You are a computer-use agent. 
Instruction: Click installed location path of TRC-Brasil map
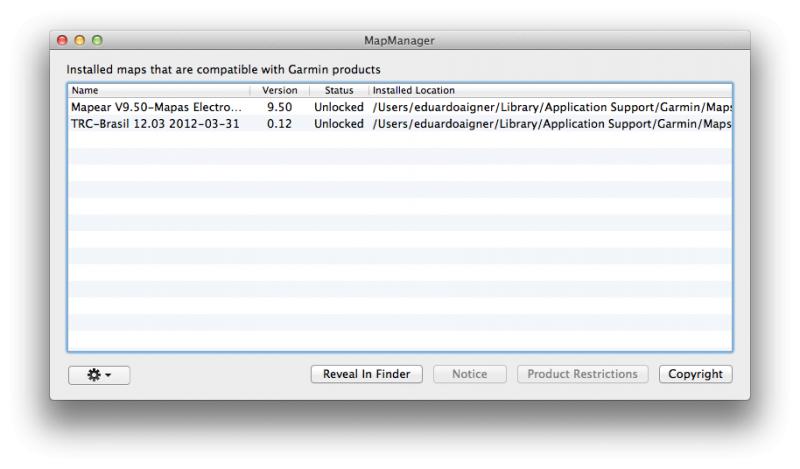click(x=552, y=124)
